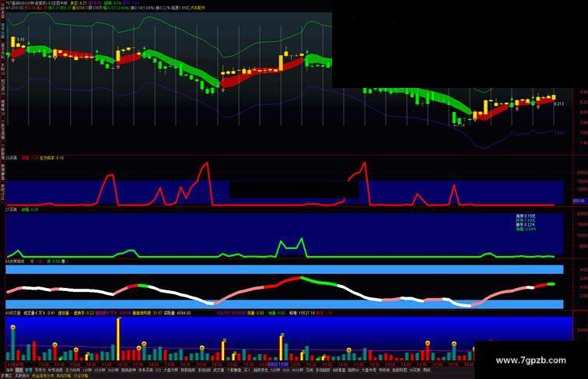Open the 指标 tab in bottom bar

point(10,370)
